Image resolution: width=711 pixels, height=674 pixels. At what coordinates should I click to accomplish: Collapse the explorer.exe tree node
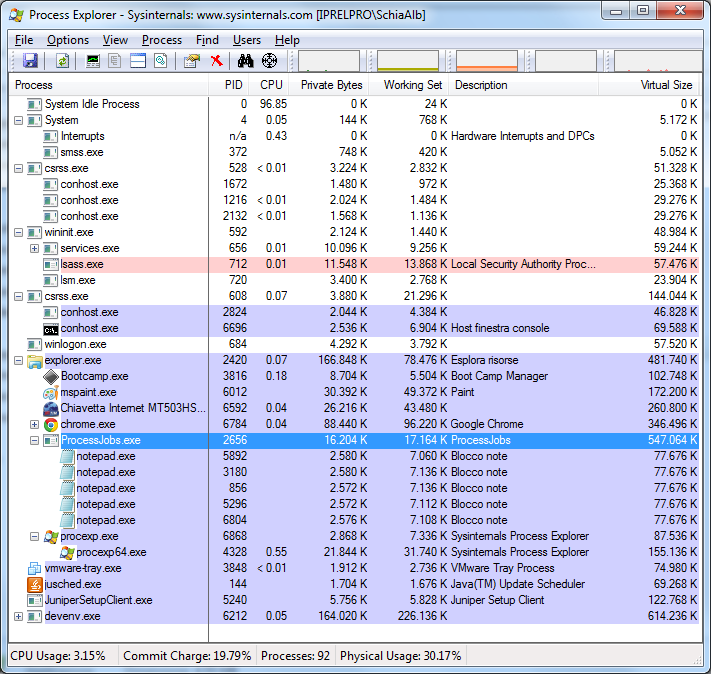click(x=18, y=360)
